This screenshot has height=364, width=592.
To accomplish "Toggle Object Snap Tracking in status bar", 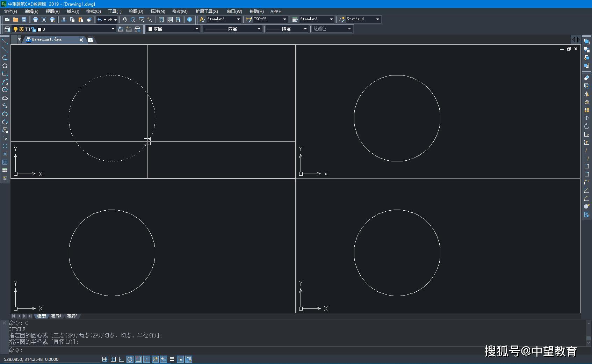I will pos(146,359).
